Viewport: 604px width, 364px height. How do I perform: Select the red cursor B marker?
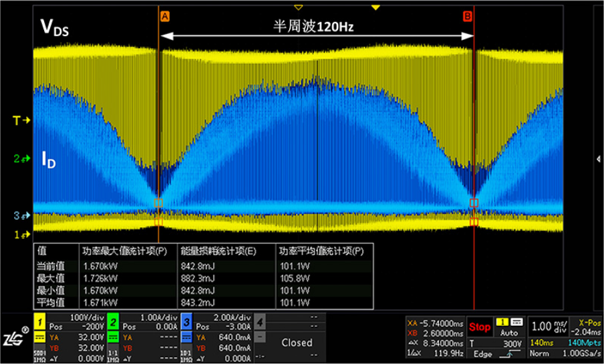[x=467, y=16]
